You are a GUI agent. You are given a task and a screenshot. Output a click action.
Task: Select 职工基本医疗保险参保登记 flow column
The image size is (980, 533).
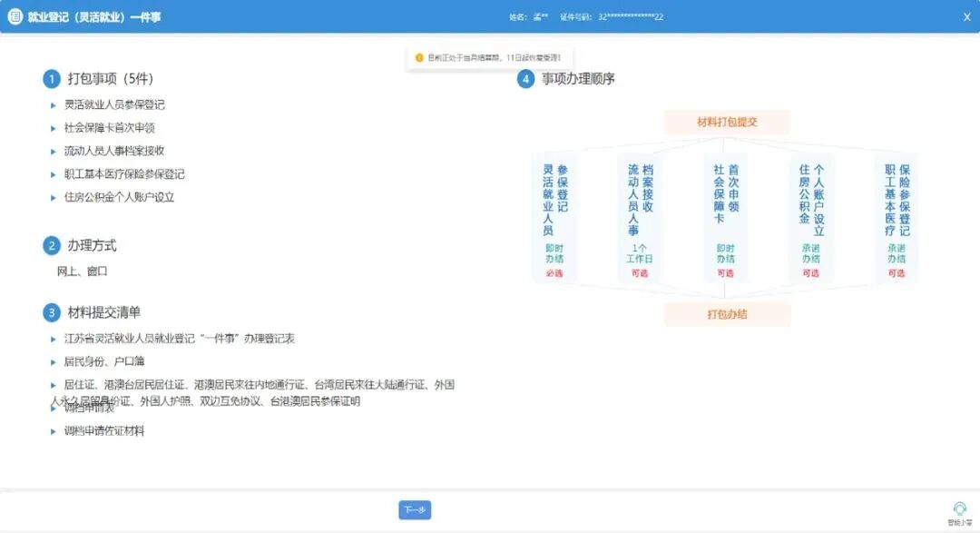coord(897,218)
